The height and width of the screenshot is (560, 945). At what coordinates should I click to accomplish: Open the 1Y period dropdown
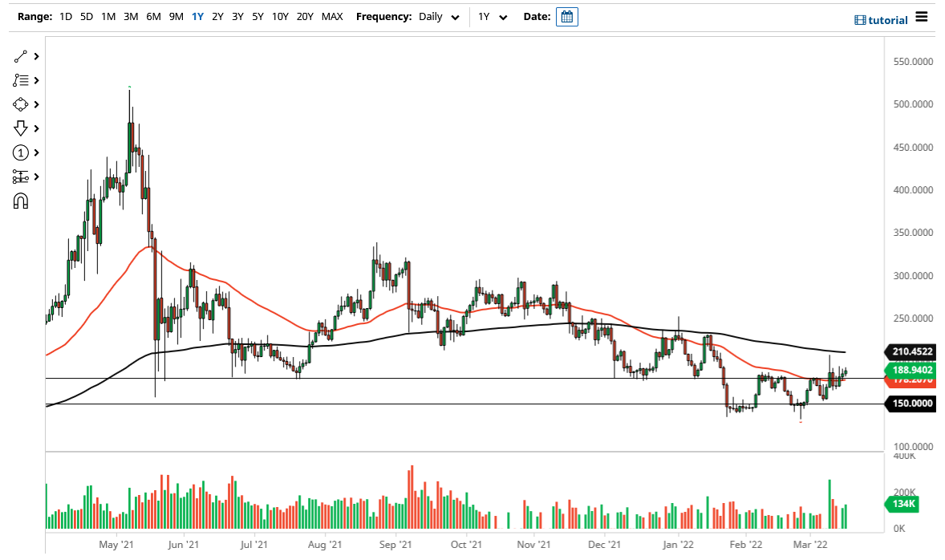tap(493, 16)
